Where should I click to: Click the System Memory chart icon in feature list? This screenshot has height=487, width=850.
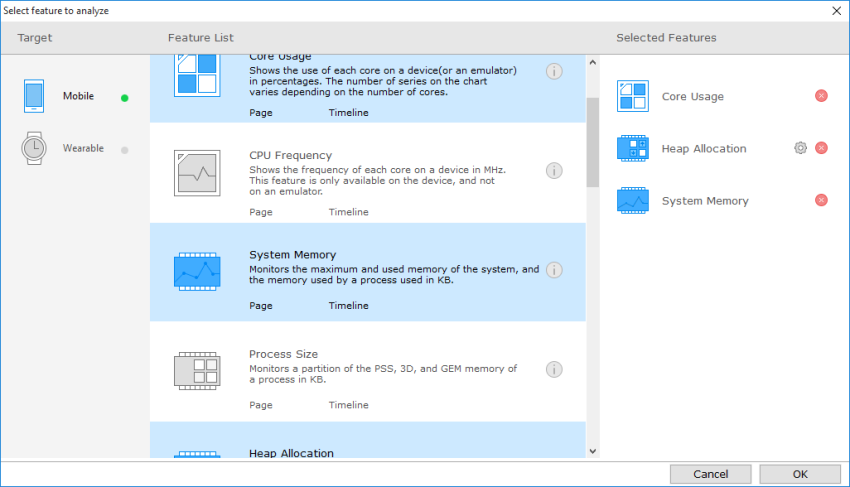point(197,271)
